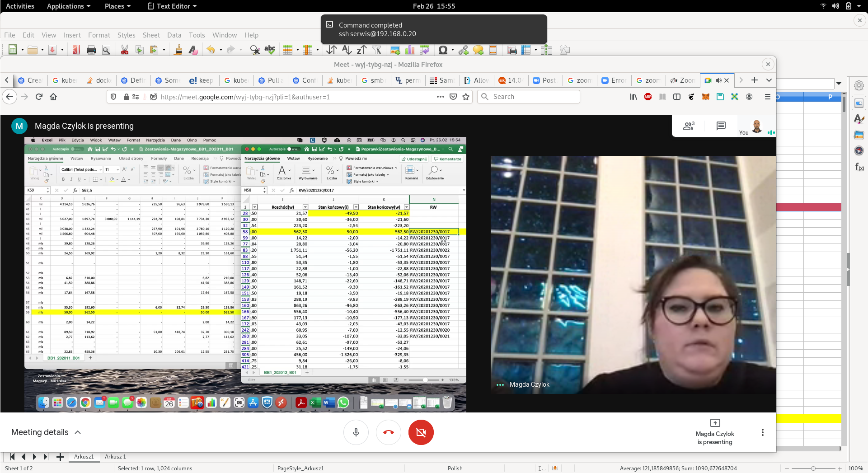The image size is (868, 473).
Task: Open Firefox hamburger menu
Action: click(767, 97)
